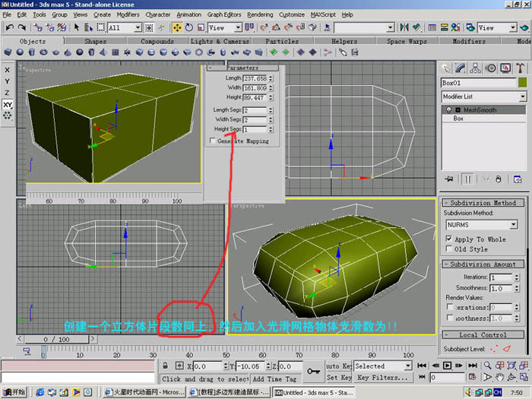Click the Key Filters... button

383,377
